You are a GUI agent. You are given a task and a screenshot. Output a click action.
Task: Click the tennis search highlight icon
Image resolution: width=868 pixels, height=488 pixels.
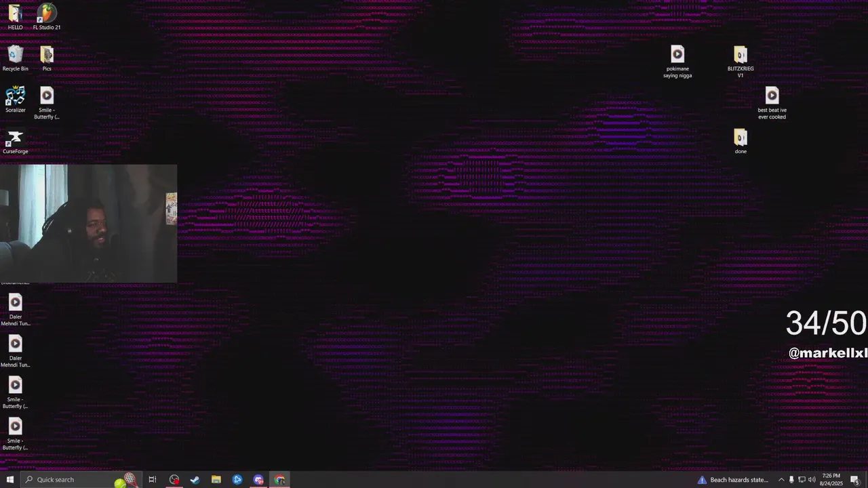pos(125,480)
